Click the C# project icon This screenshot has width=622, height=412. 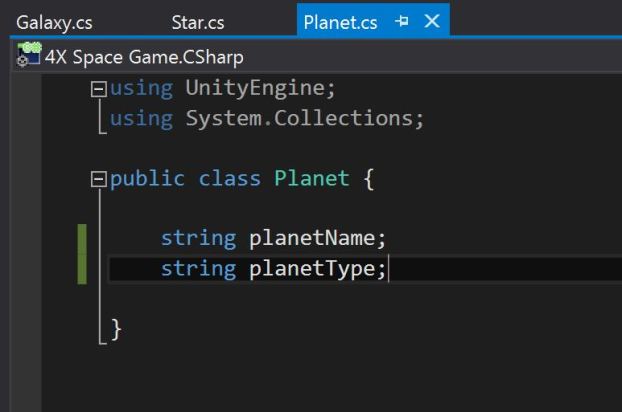pos(28,56)
